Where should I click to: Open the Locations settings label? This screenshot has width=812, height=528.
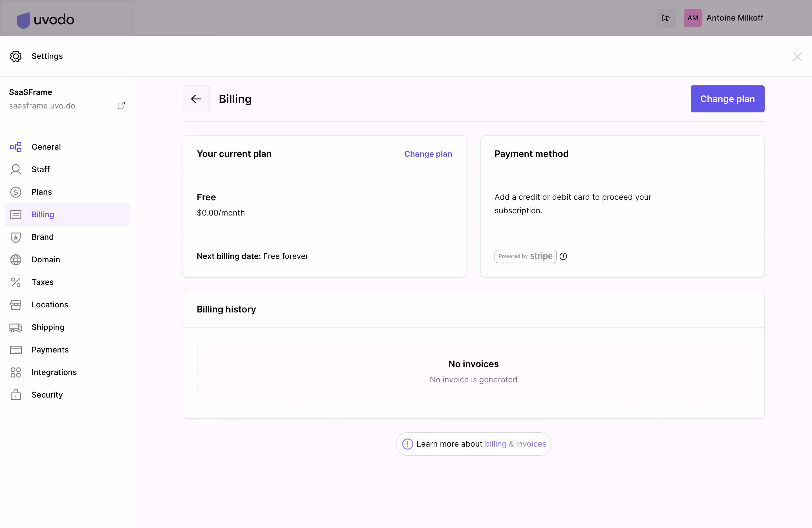pos(50,305)
